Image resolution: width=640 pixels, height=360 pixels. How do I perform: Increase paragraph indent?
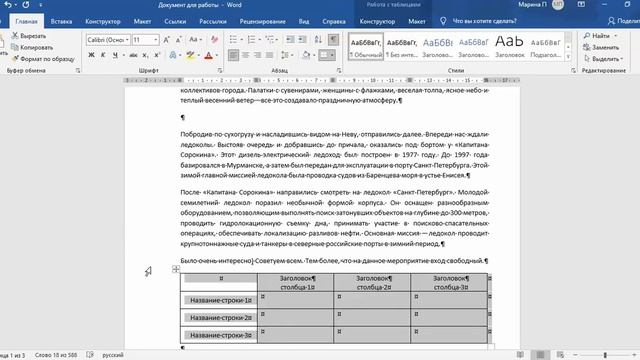(x=302, y=40)
